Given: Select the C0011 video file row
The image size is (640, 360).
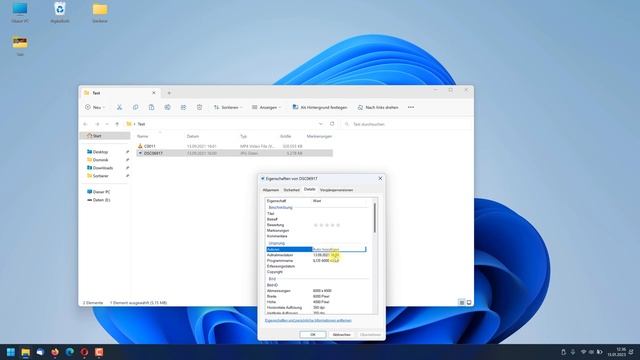Looking at the screenshot, I should tap(234, 146).
